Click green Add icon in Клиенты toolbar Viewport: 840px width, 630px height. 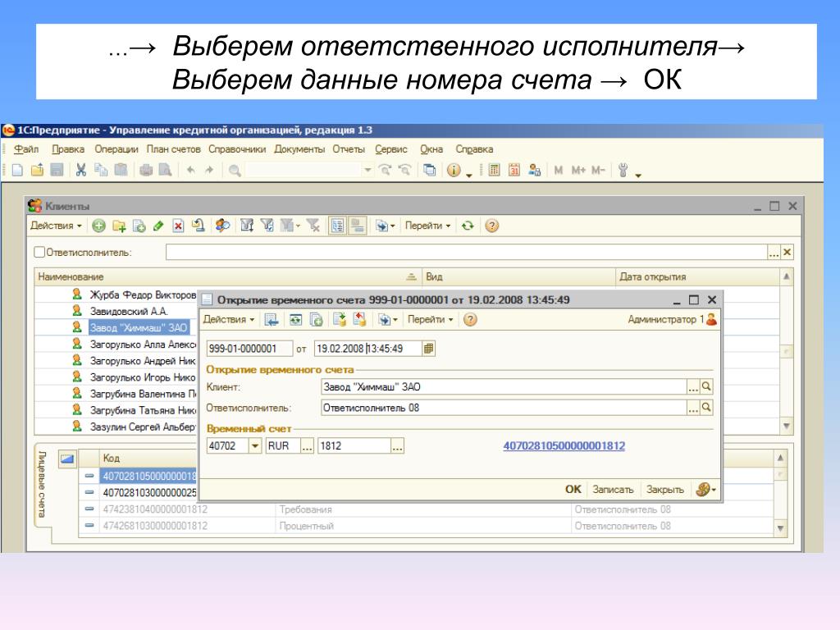coord(98,226)
